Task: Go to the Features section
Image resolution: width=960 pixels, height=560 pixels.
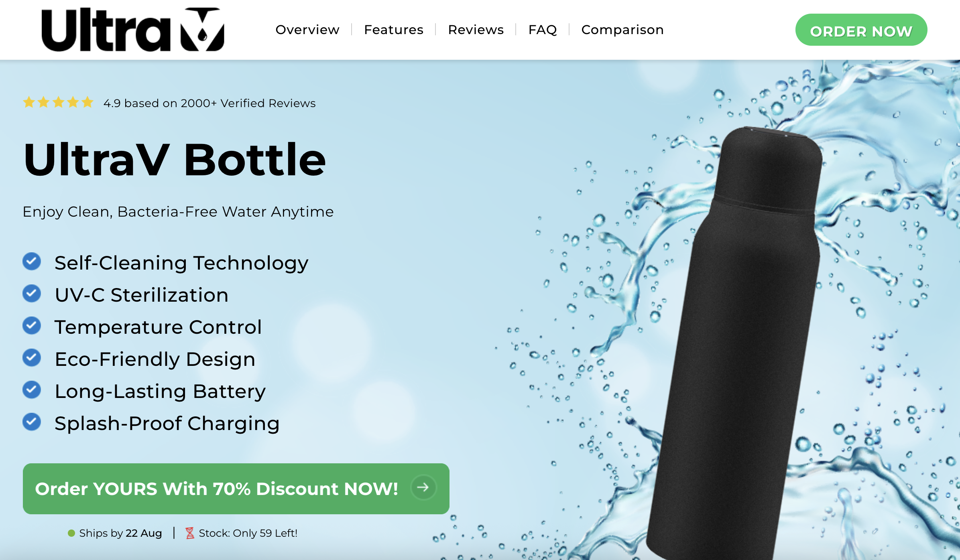Action: 394,30
